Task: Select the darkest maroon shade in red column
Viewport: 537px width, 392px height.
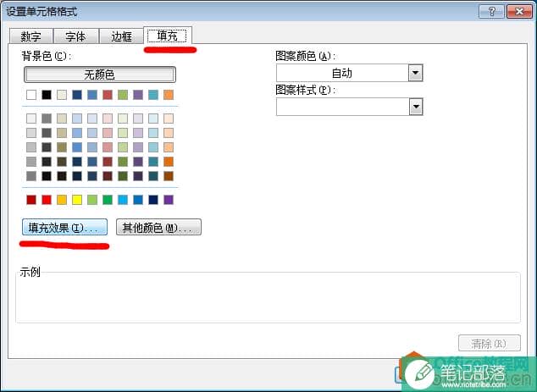Action: pyautogui.click(x=108, y=176)
